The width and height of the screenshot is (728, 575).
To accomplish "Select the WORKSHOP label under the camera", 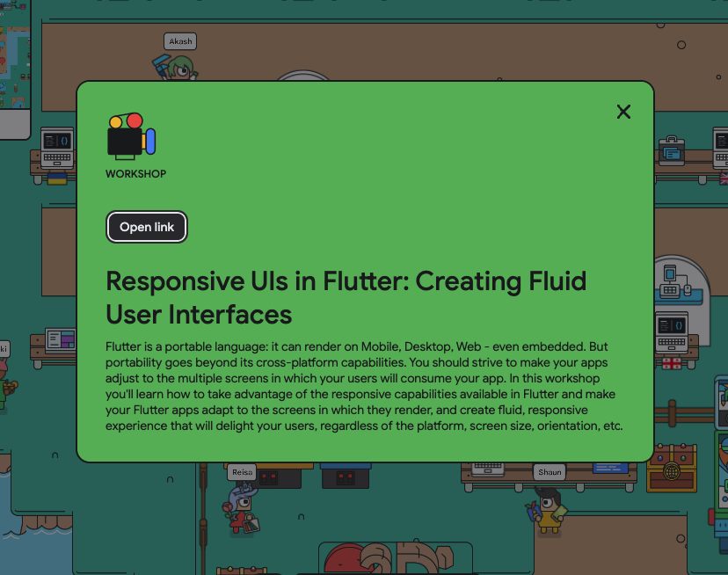I will [135, 174].
